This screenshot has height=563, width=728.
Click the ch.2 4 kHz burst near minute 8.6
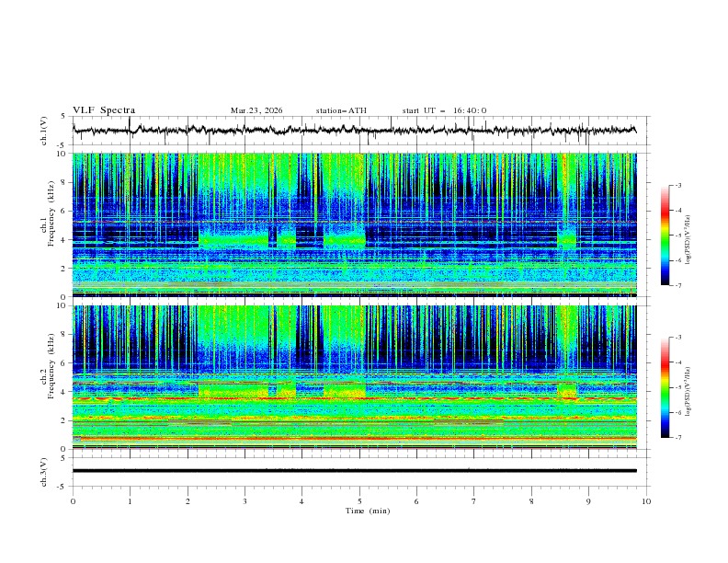[x=566, y=390]
